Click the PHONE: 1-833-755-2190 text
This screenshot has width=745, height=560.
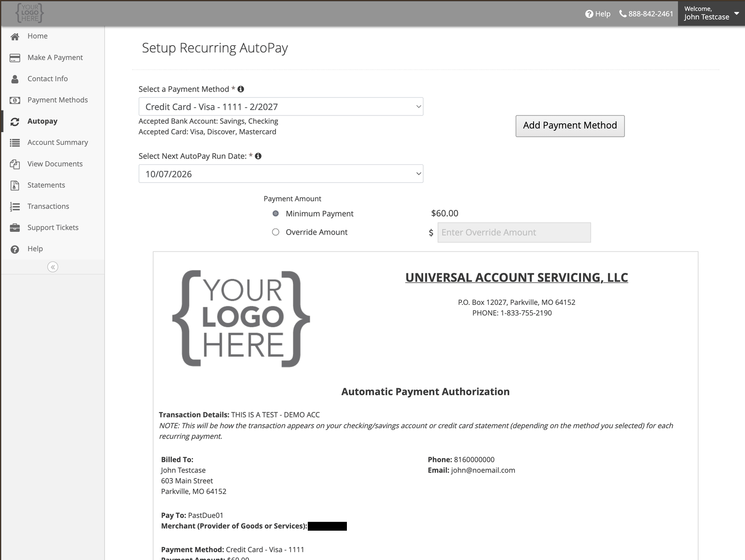[512, 313]
